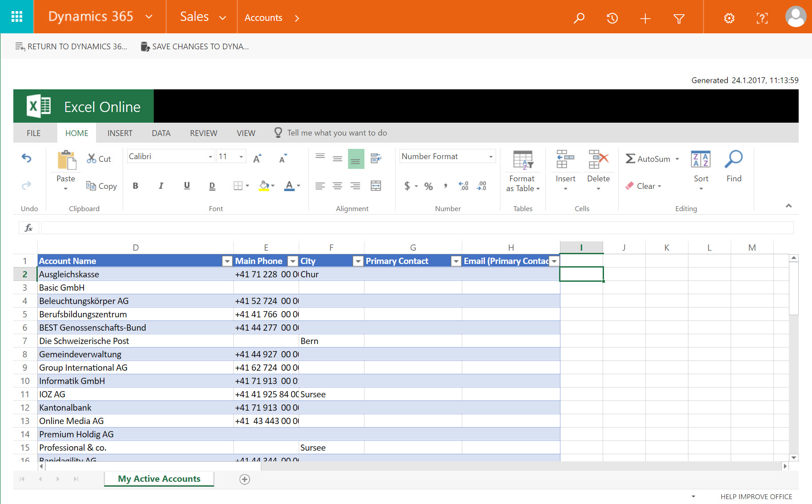Toggle middle vertical alignment
This screenshot has height=504, width=812.
338,158
